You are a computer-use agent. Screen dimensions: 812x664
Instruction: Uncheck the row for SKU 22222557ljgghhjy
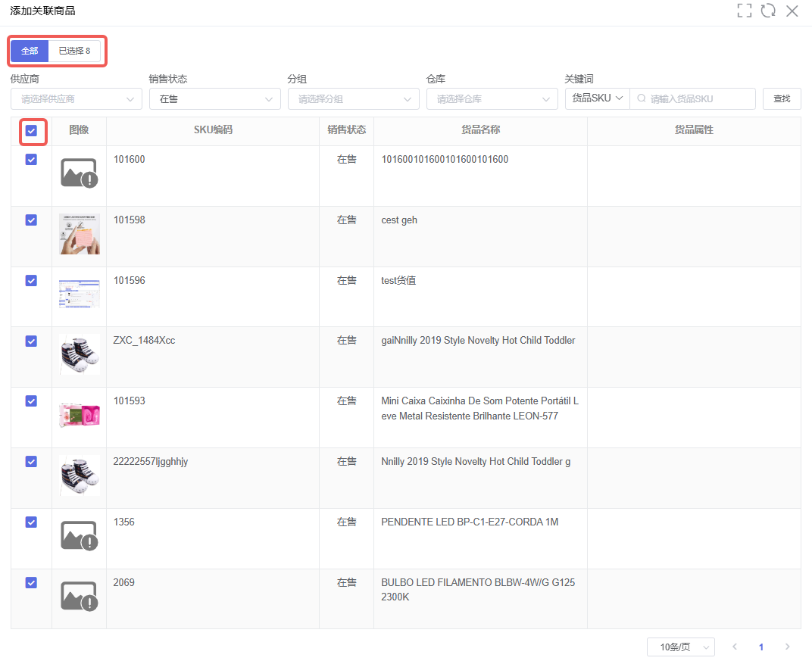(x=31, y=462)
